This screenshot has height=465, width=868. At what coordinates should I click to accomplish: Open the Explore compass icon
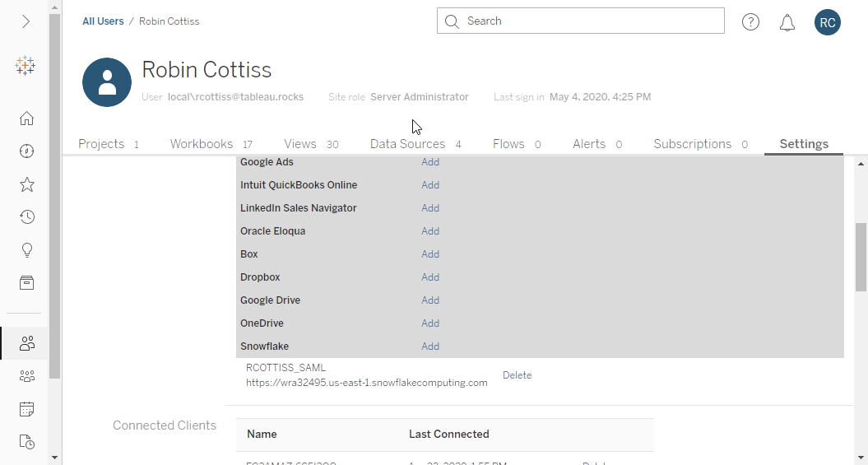[26, 151]
